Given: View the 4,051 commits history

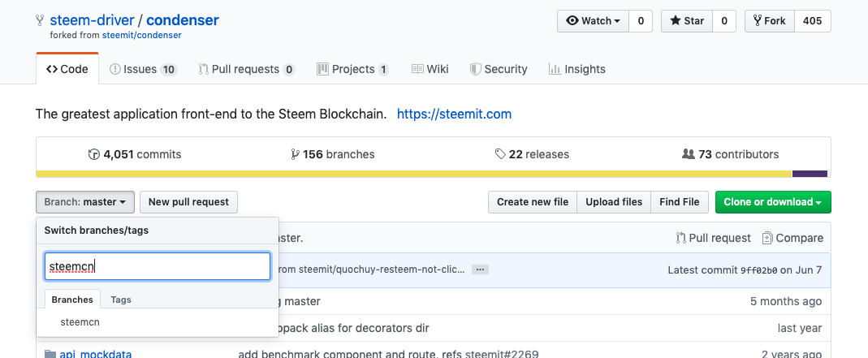Looking at the screenshot, I should coord(135,154).
